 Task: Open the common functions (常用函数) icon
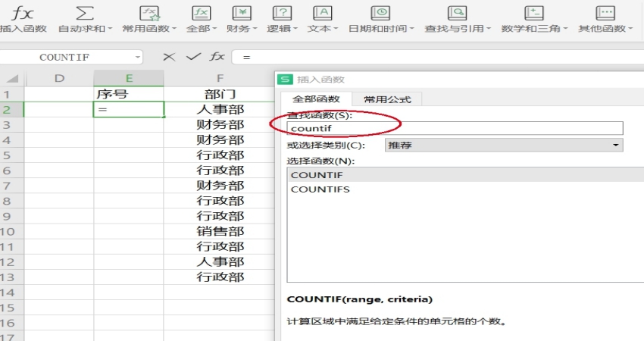pos(149,13)
